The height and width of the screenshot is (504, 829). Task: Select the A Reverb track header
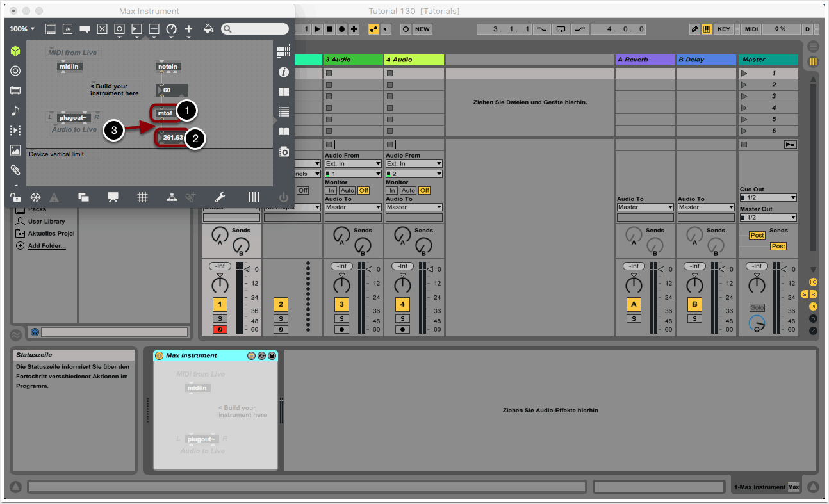644,60
